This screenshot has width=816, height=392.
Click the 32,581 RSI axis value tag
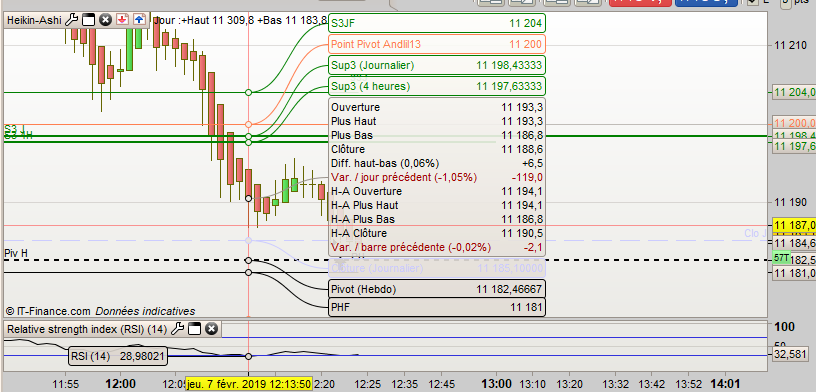point(791,356)
